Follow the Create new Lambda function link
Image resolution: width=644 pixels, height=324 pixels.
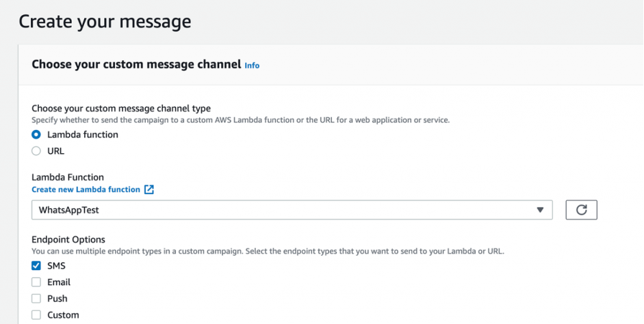(x=86, y=189)
